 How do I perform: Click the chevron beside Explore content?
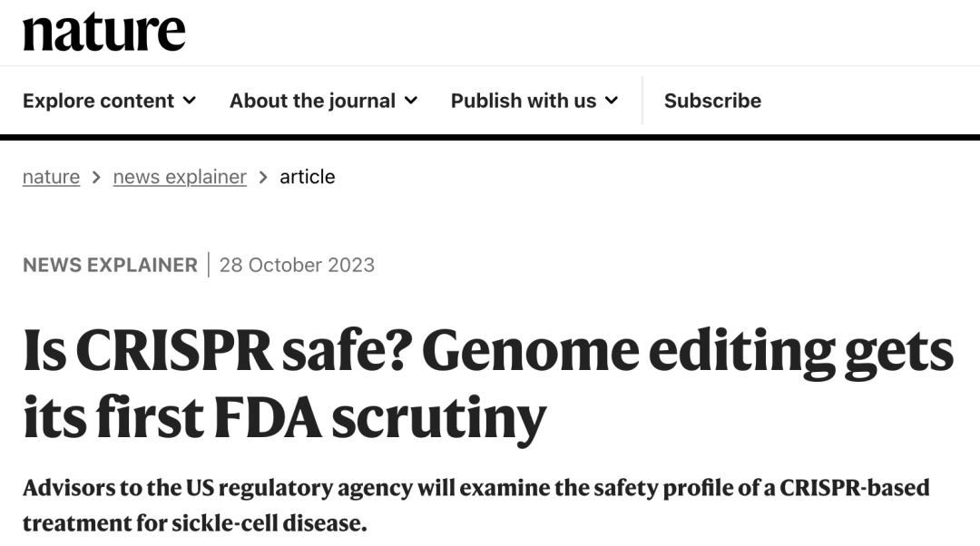189,101
